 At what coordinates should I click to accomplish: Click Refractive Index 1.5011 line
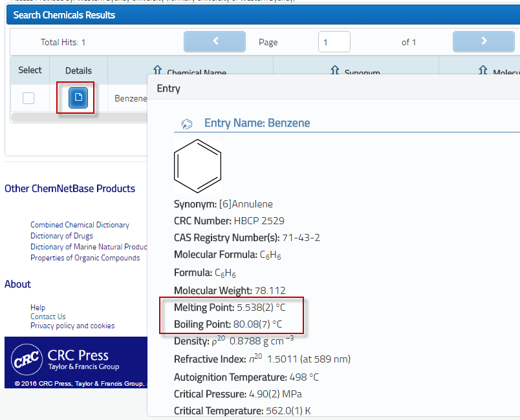[x=262, y=359]
